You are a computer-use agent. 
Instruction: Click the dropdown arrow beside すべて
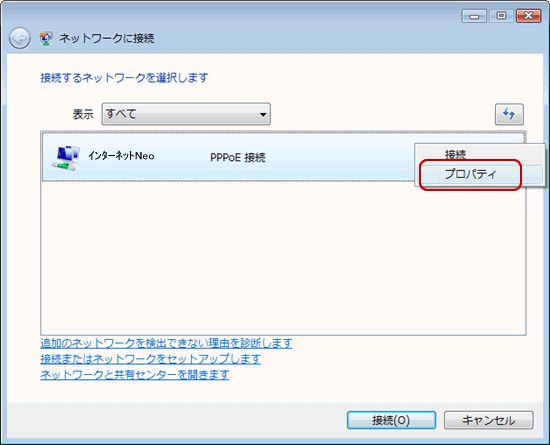pyautogui.click(x=263, y=115)
